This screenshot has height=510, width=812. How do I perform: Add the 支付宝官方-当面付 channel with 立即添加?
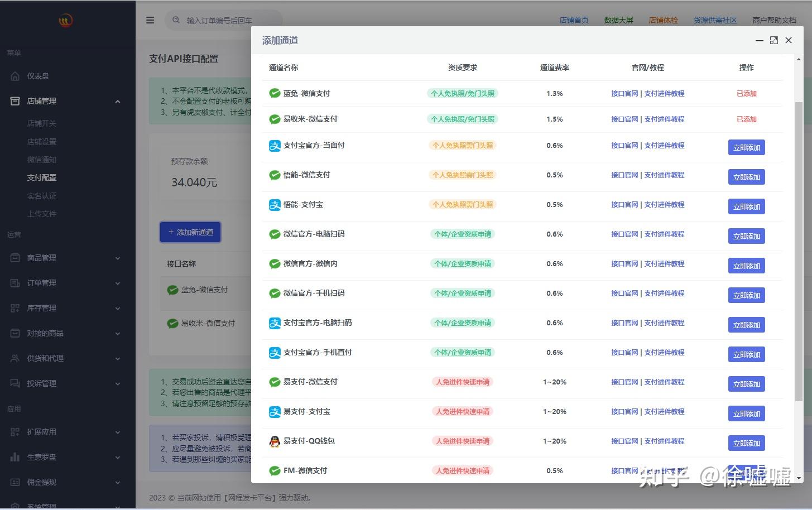(747, 147)
